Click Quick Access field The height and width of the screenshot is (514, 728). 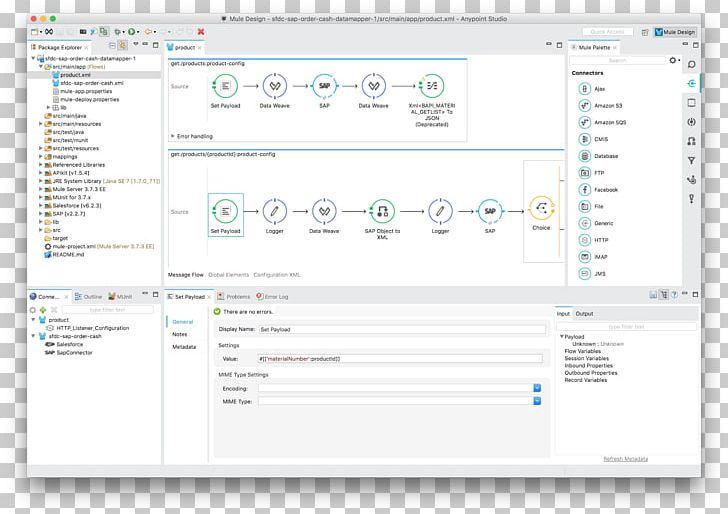tap(607, 32)
